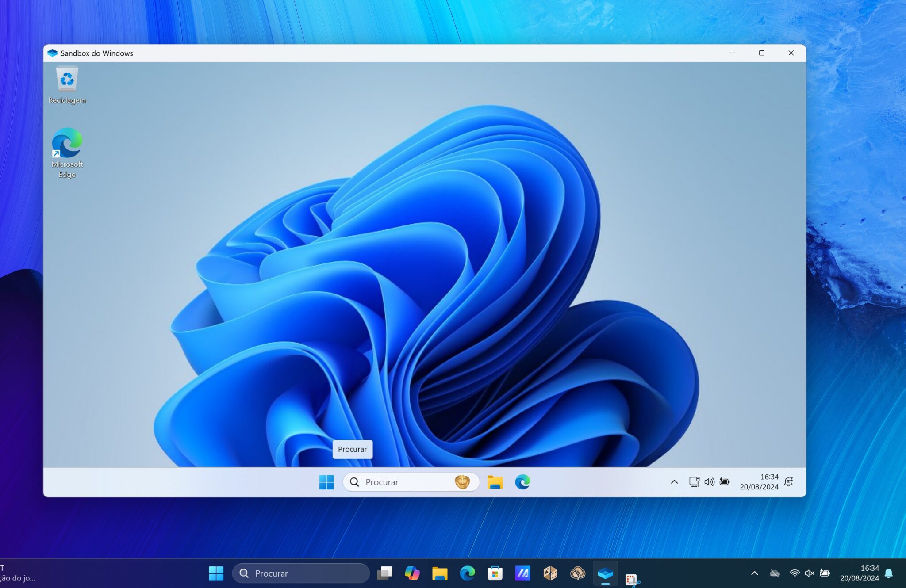This screenshot has height=588, width=906.
Task: Click sandbox battery tray icon
Action: [724, 482]
